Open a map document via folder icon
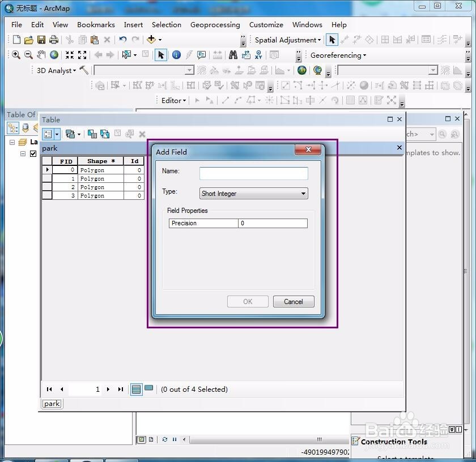476x462 pixels. tap(28, 40)
